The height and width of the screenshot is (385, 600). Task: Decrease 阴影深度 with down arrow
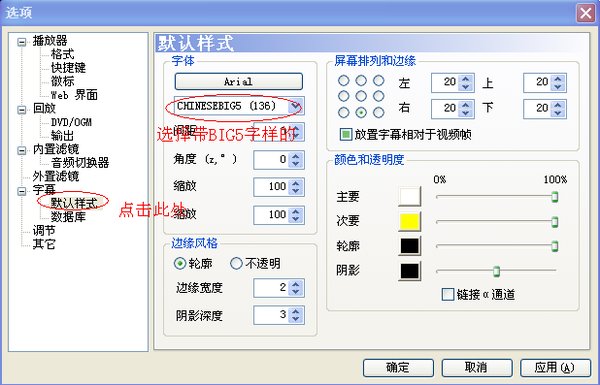[x=295, y=320]
